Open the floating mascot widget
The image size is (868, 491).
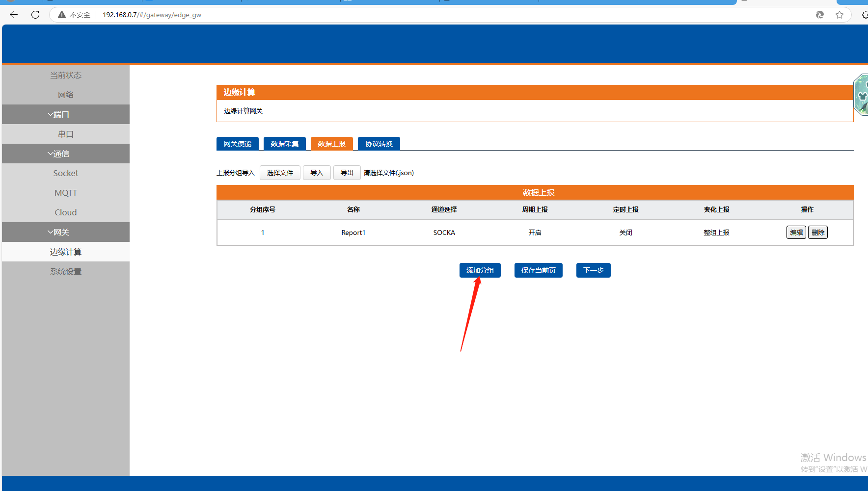[x=862, y=95]
